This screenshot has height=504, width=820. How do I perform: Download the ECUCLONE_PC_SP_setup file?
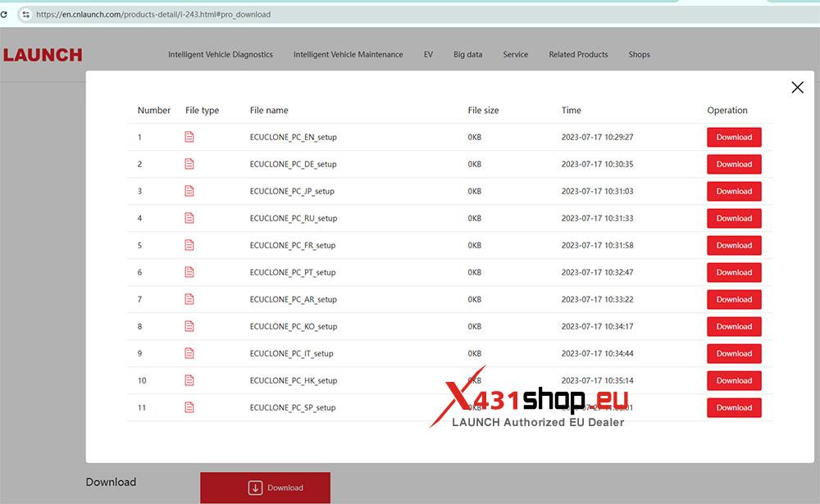pos(734,407)
